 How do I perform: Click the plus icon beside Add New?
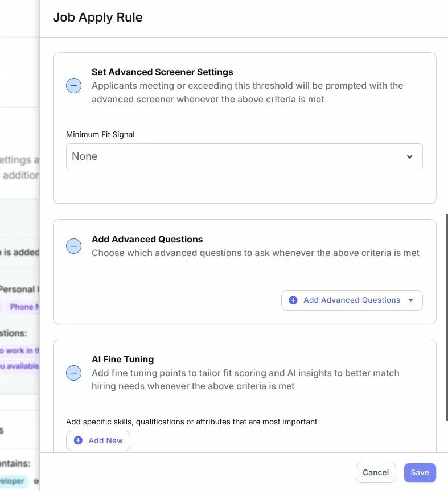click(x=78, y=440)
